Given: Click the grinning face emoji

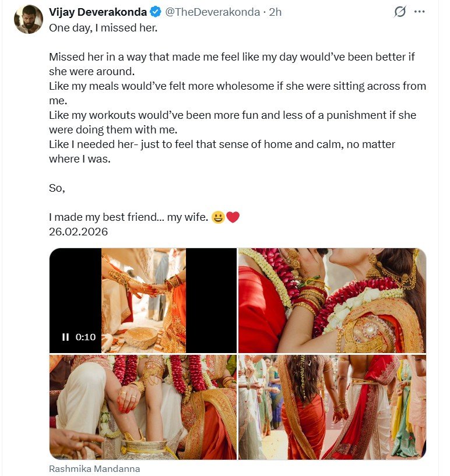Looking at the screenshot, I should [217, 217].
